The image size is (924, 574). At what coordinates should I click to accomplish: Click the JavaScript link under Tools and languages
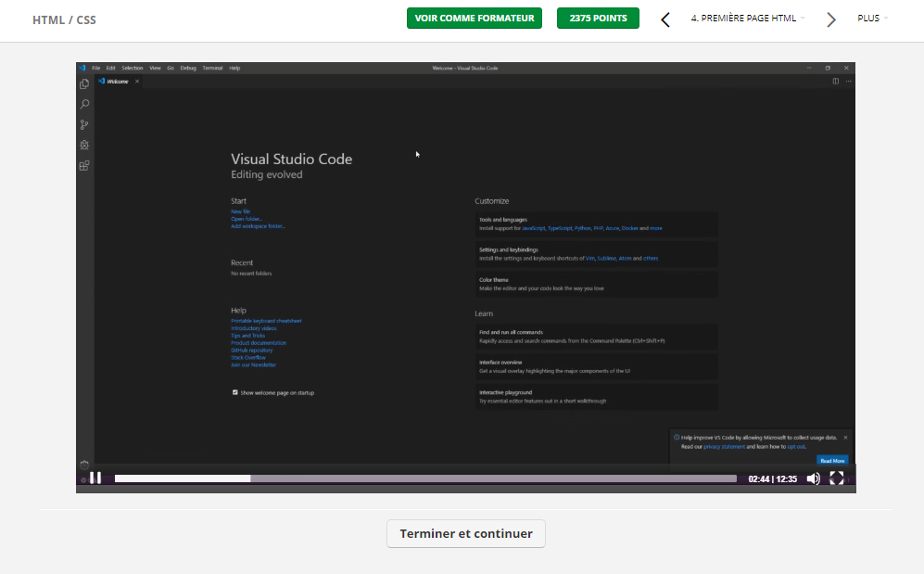(x=534, y=228)
